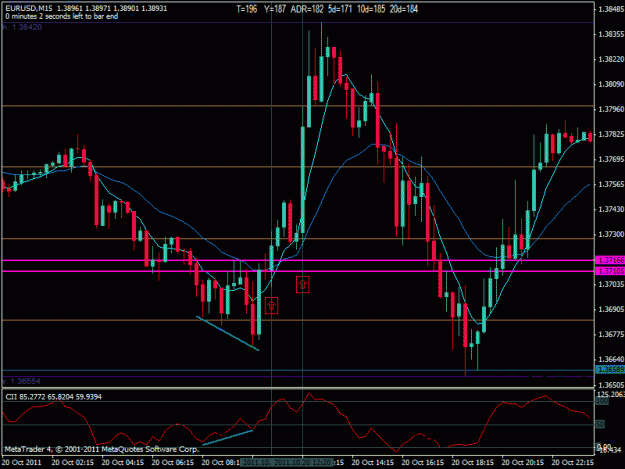
Task: Click the 1.36905 price scale value
Action: [x=611, y=309]
